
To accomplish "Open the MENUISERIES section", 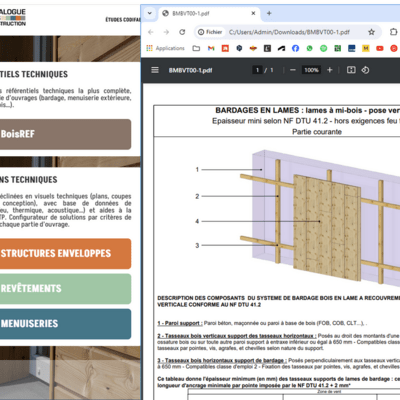I will point(65,324).
